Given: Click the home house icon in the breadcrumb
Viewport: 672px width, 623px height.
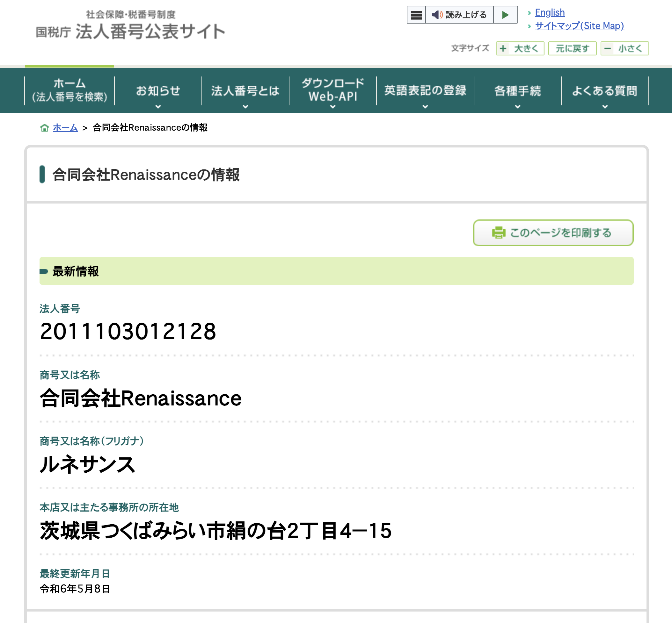Looking at the screenshot, I should [x=45, y=128].
